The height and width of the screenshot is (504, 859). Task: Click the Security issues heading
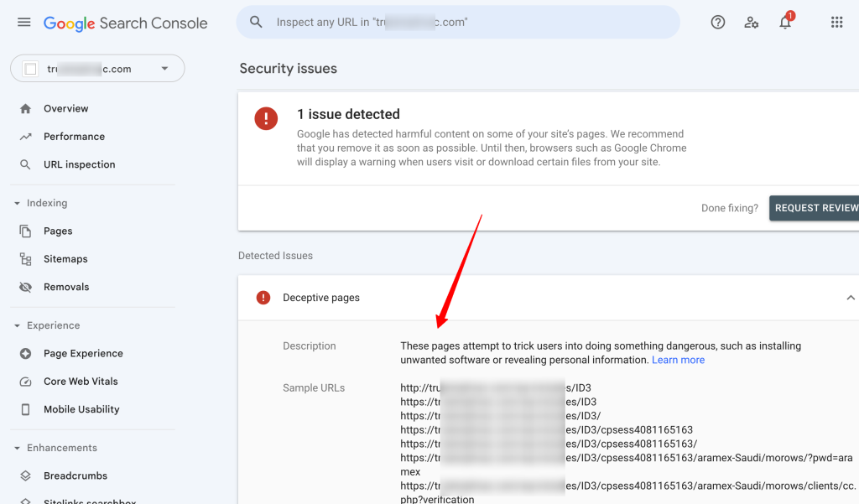tap(289, 69)
